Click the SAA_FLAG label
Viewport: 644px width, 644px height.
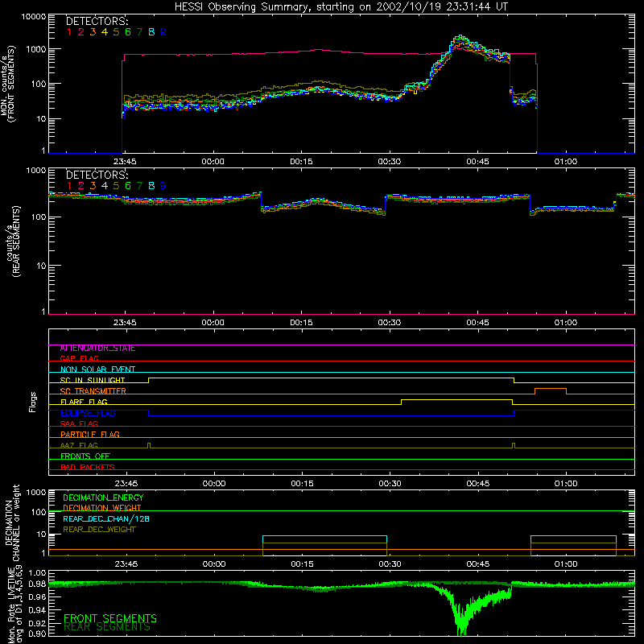[79, 423]
